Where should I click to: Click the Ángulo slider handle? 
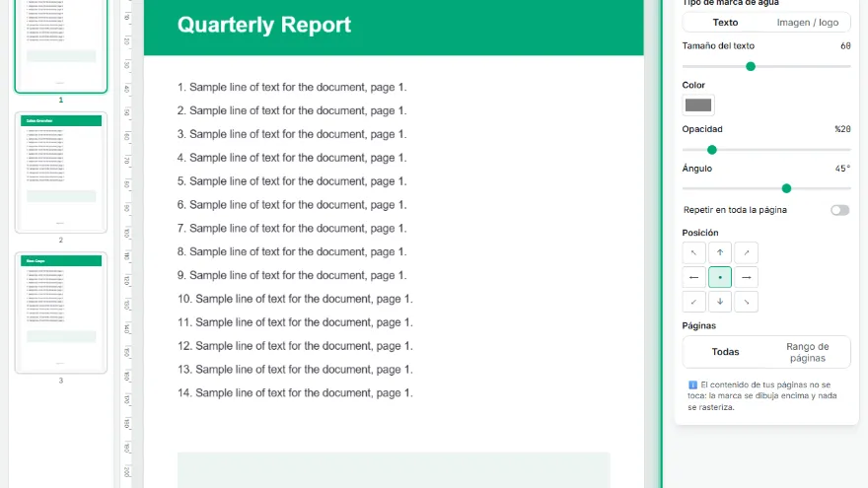tap(786, 188)
